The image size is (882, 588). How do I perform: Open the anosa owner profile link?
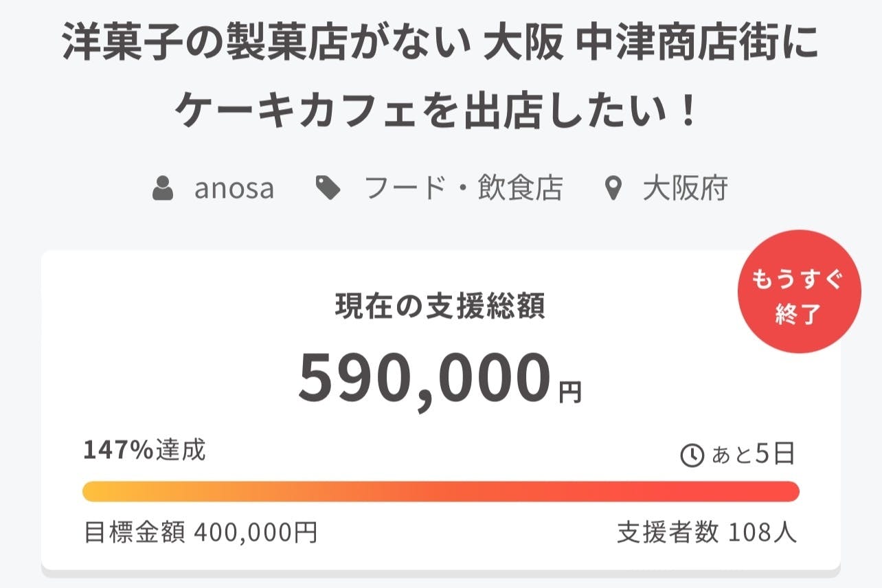click(x=234, y=188)
